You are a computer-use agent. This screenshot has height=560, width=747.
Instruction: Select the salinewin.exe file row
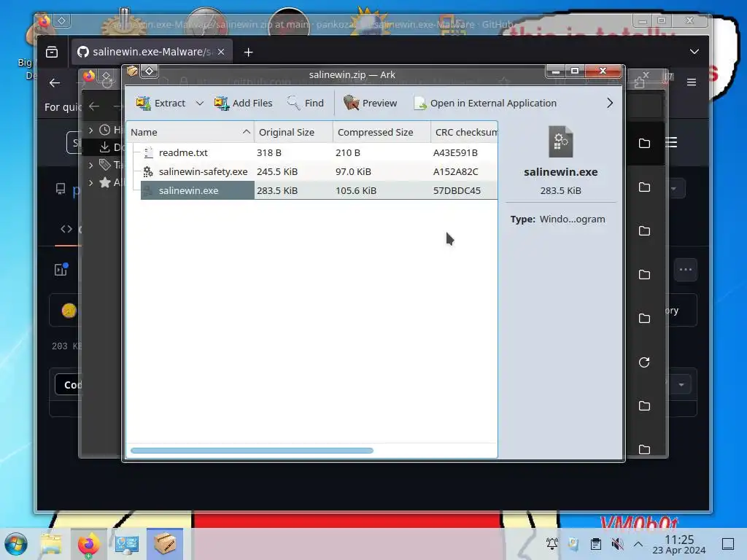click(x=312, y=190)
